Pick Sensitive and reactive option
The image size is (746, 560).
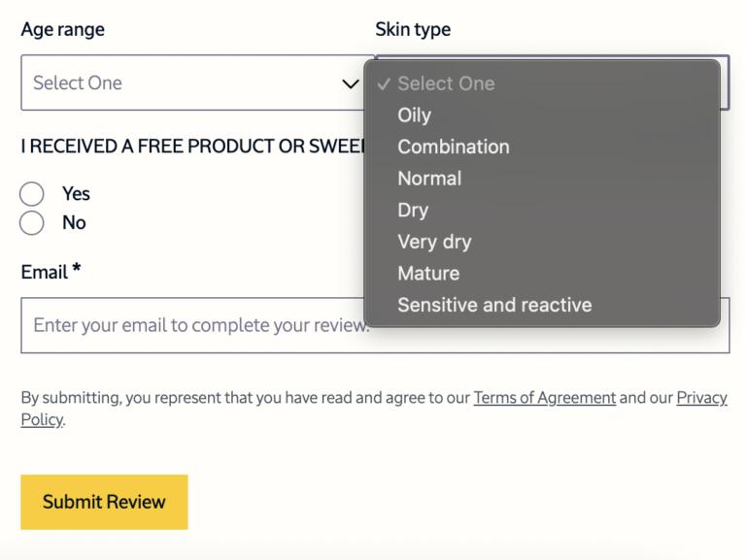(494, 305)
